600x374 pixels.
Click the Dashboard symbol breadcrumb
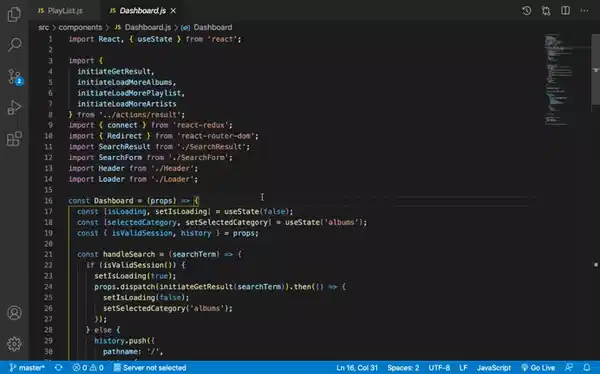coord(212,27)
